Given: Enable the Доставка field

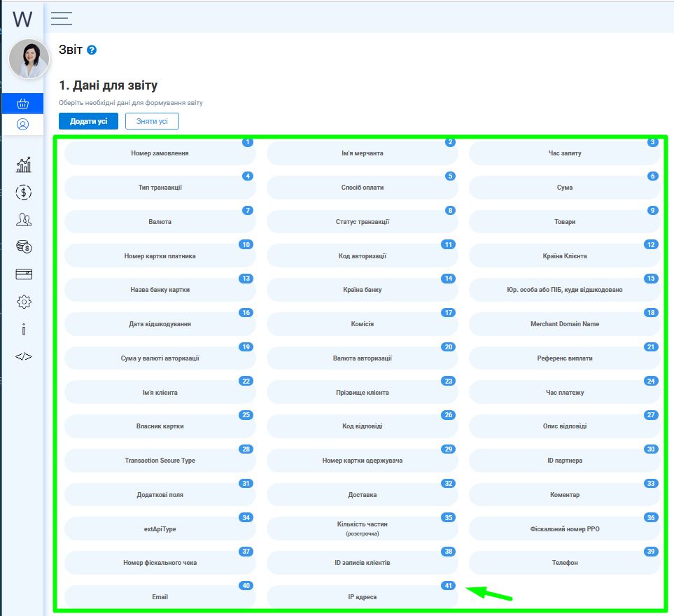Looking at the screenshot, I should point(363,495).
